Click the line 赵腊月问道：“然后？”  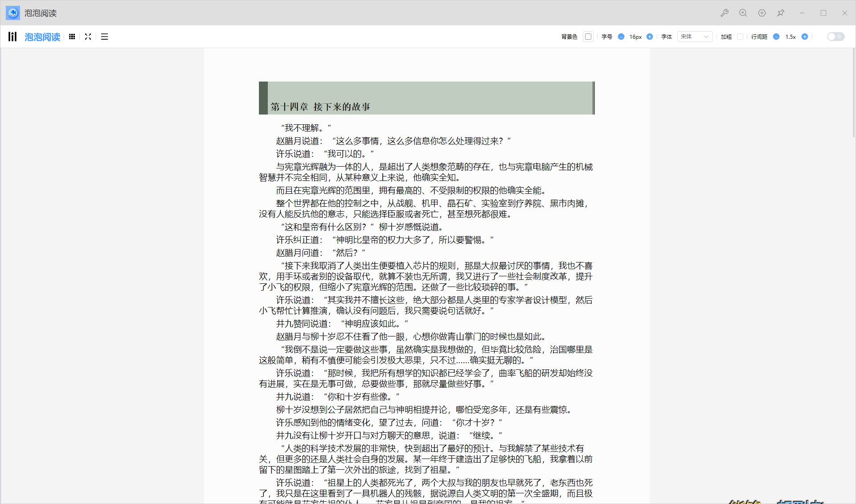321,253
